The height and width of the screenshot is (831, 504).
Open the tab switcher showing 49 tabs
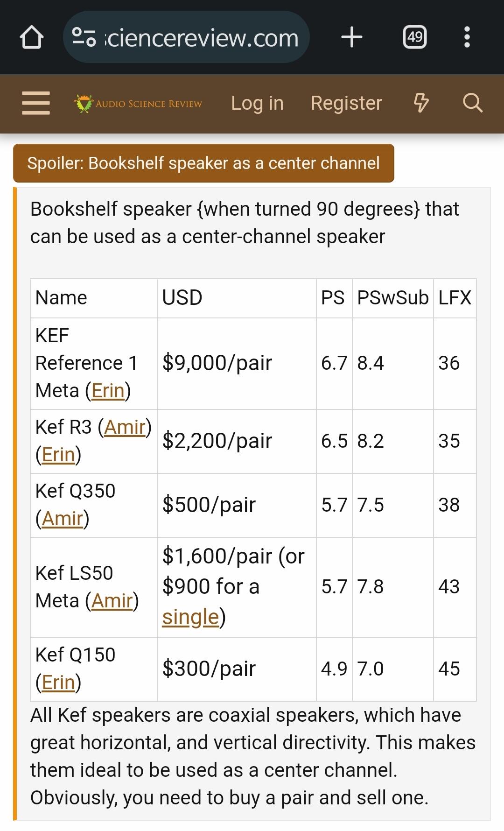414,37
